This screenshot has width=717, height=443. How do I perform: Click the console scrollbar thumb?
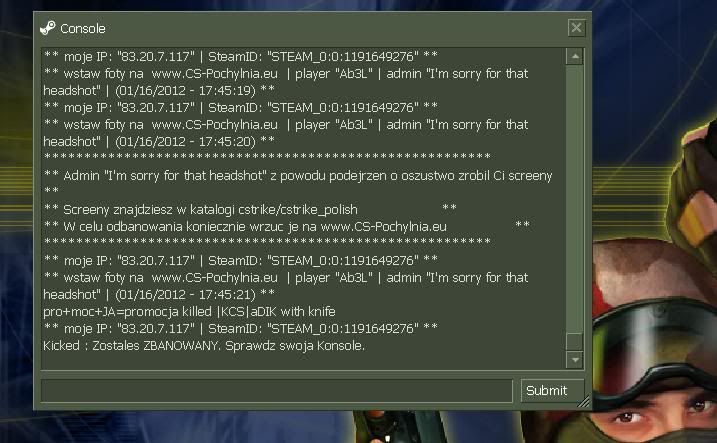tap(574, 342)
